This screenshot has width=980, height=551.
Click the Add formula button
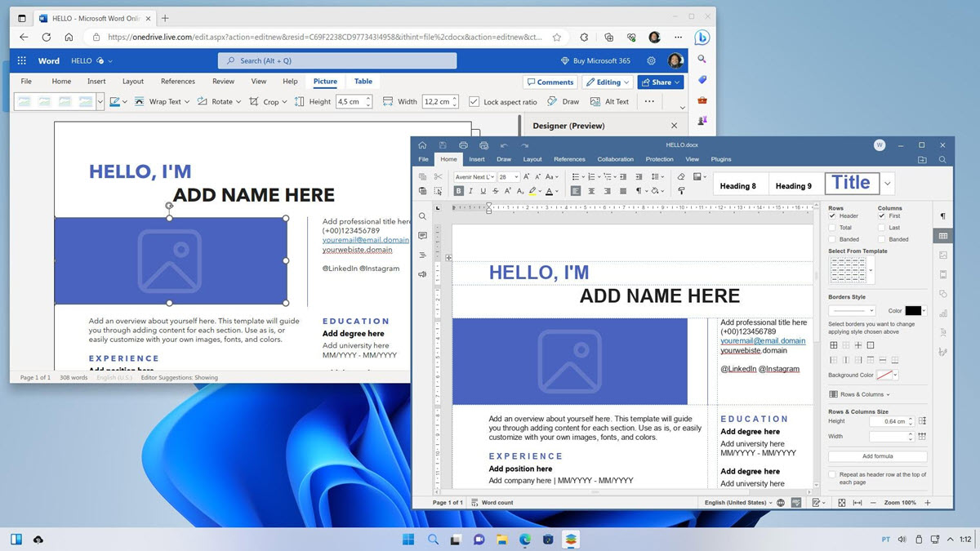[x=877, y=455]
